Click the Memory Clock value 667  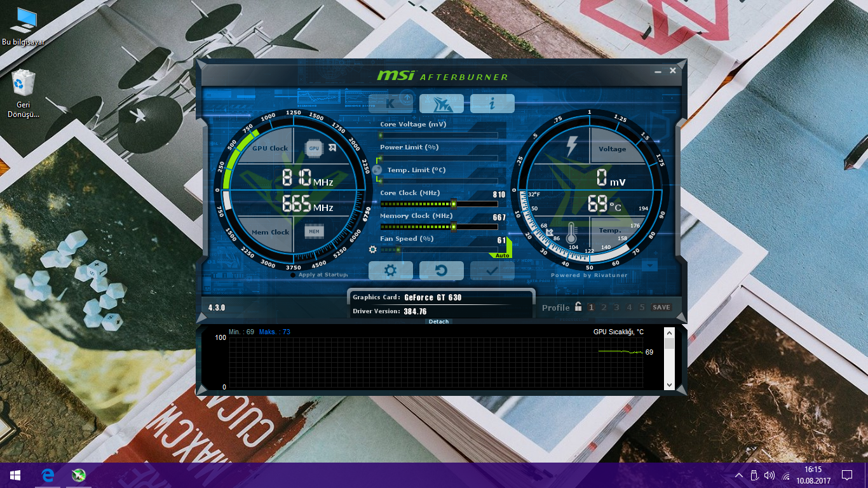[x=499, y=217]
